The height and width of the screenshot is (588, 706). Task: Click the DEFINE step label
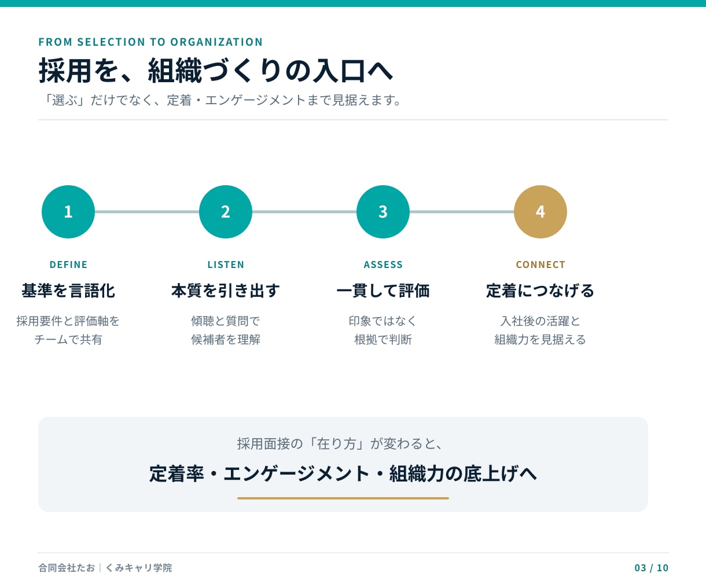68,264
